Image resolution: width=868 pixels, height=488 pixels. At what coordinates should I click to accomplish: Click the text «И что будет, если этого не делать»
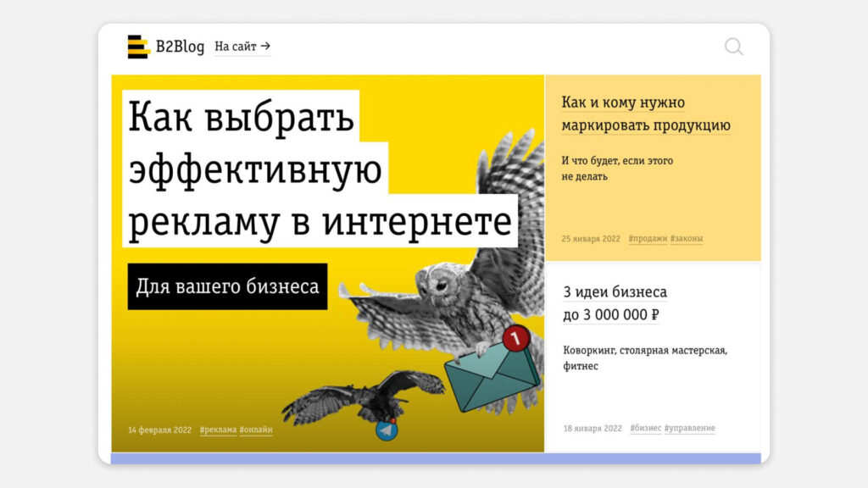click(617, 169)
